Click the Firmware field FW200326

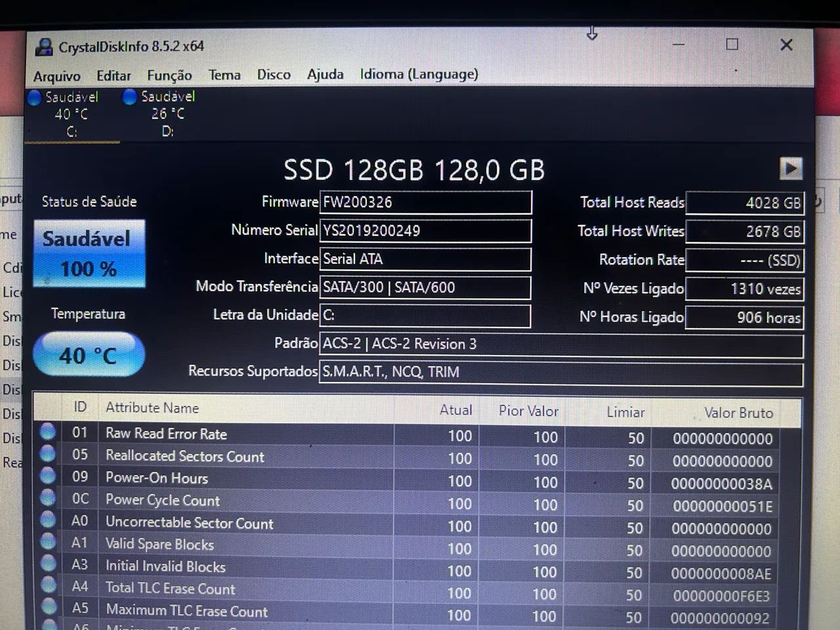point(425,202)
